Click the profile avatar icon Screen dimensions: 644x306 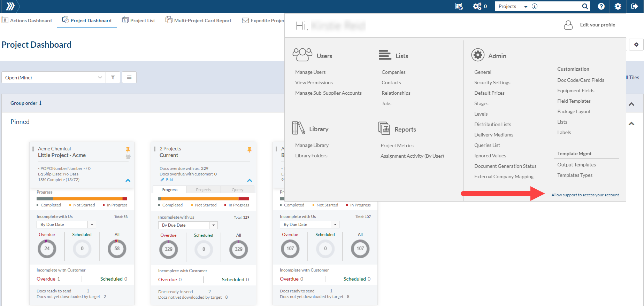[568, 25]
